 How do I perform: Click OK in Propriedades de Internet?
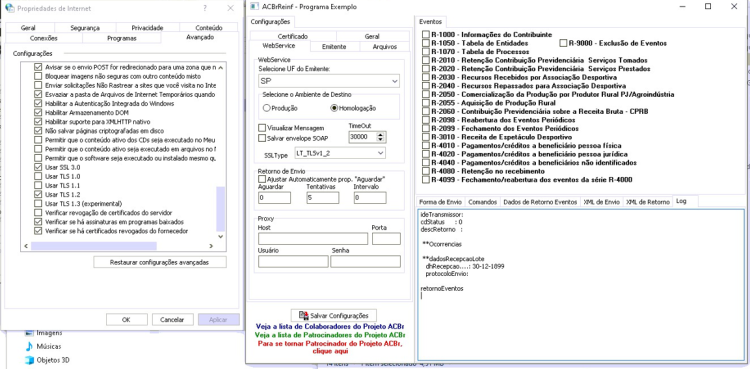coord(126,319)
